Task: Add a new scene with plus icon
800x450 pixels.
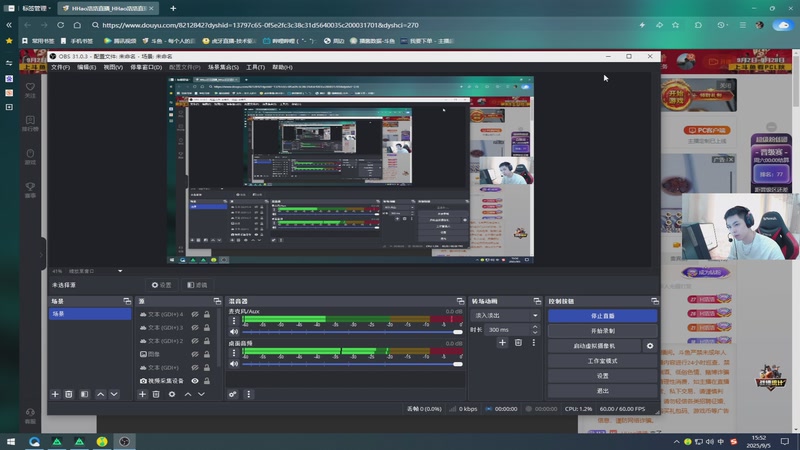Action: pyautogui.click(x=55, y=394)
